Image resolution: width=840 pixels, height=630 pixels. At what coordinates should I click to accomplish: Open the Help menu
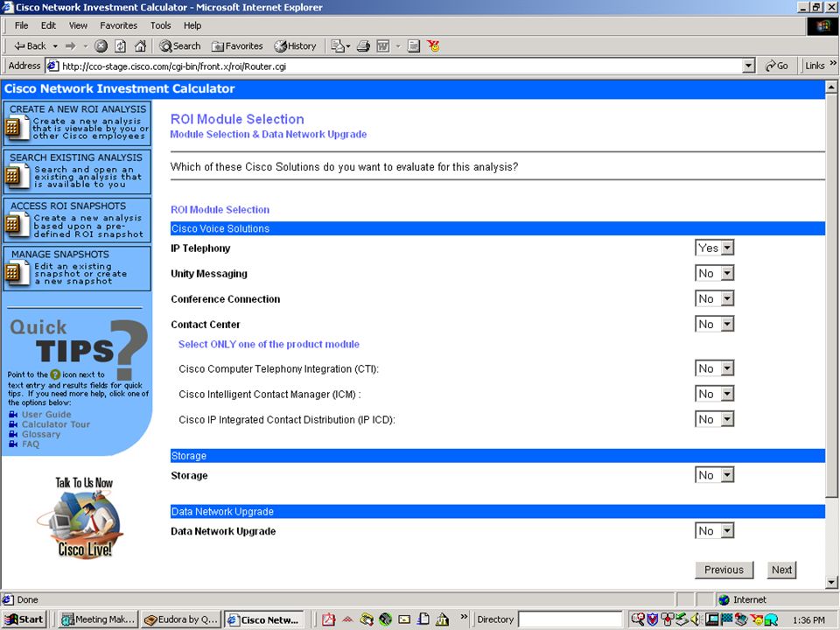tap(192, 25)
